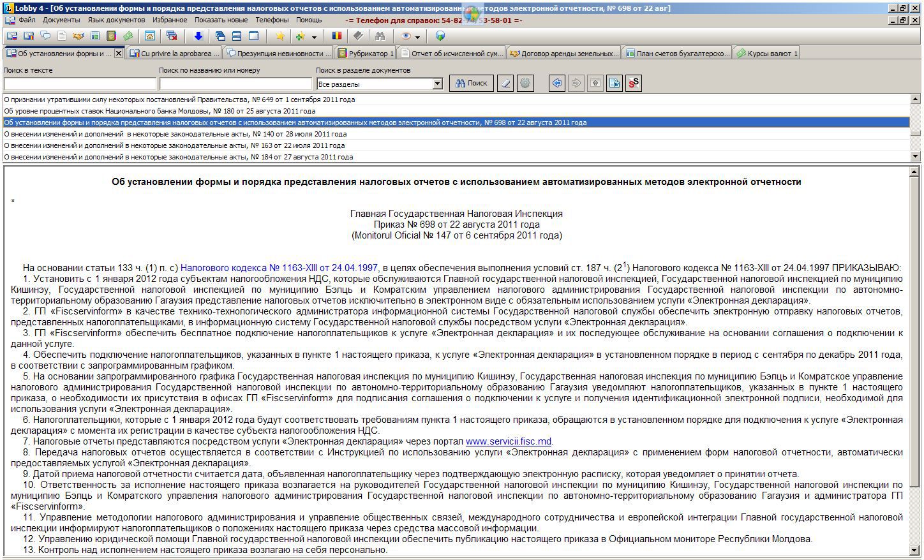Add to favorites star-plus toolbar icon

(x=301, y=36)
